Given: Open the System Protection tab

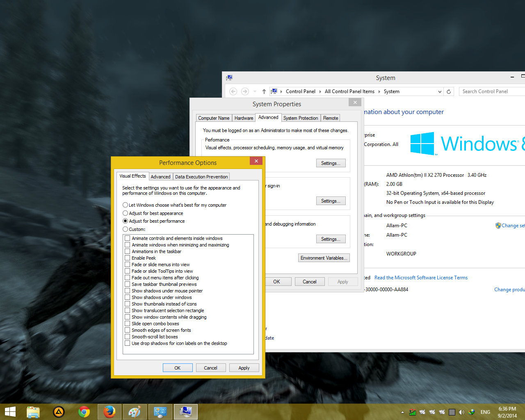Looking at the screenshot, I should point(301,118).
